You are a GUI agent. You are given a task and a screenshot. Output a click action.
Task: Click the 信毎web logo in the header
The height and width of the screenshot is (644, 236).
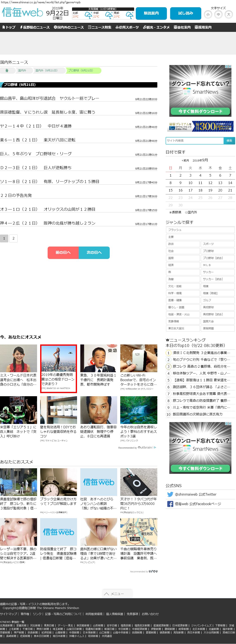point(23,12)
